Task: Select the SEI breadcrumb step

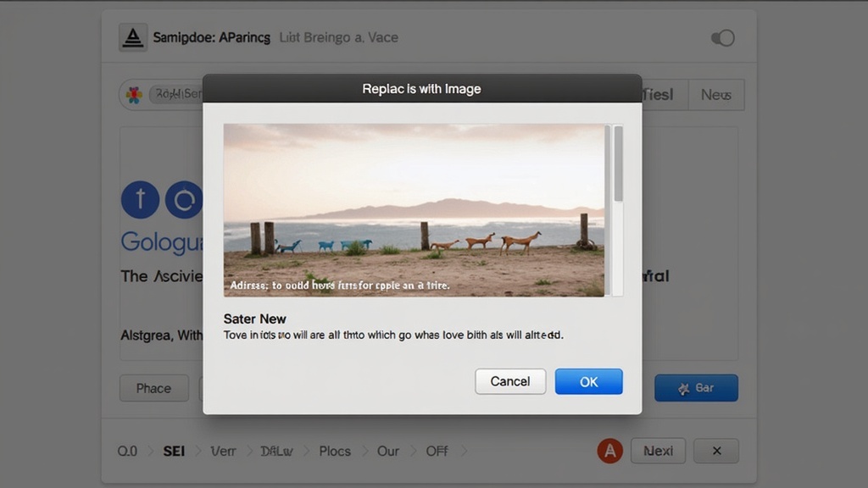Action: tap(174, 451)
